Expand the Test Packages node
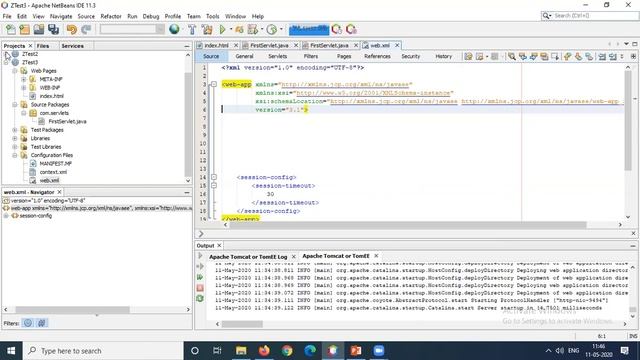The height and width of the screenshot is (360, 640). tap(15, 130)
